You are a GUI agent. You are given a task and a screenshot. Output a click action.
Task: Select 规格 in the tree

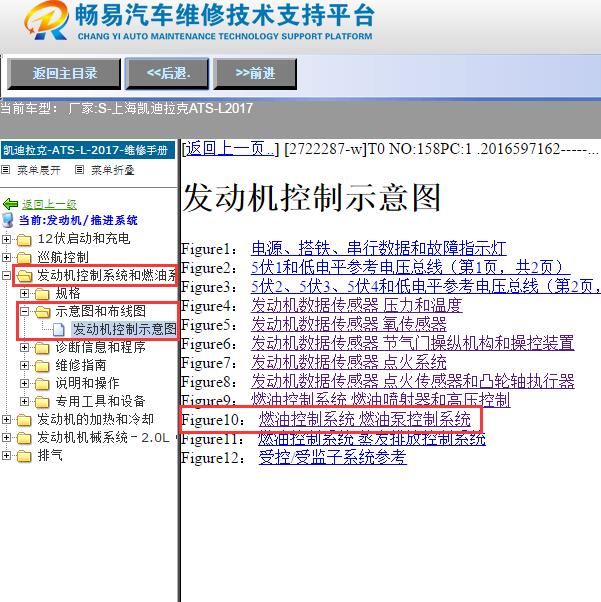pos(68,293)
